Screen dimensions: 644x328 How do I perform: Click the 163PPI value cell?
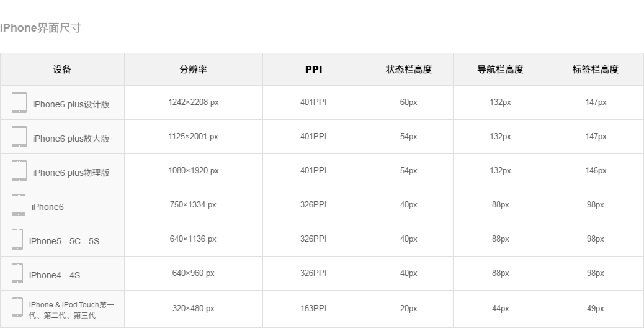point(313,308)
